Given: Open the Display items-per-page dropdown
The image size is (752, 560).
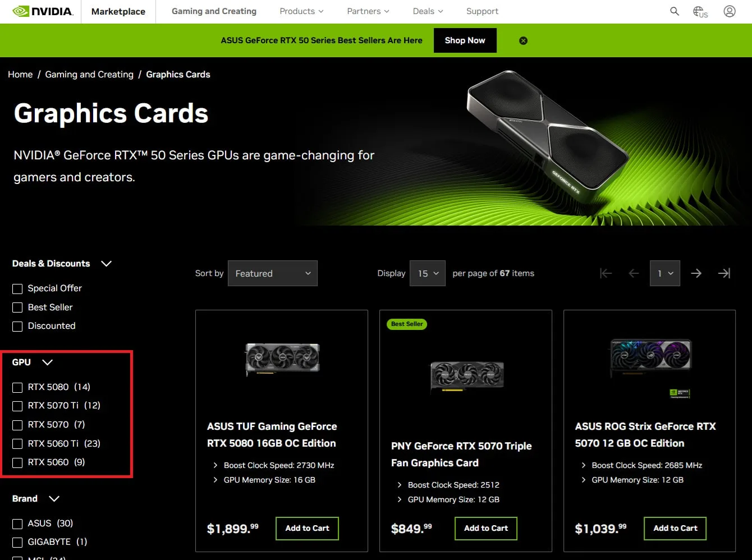Looking at the screenshot, I should 428,273.
